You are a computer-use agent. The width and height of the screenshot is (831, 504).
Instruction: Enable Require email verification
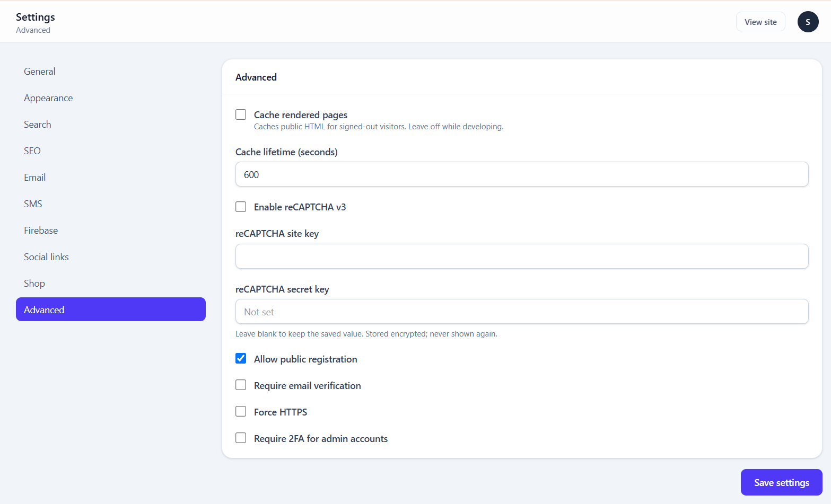[x=241, y=385]
